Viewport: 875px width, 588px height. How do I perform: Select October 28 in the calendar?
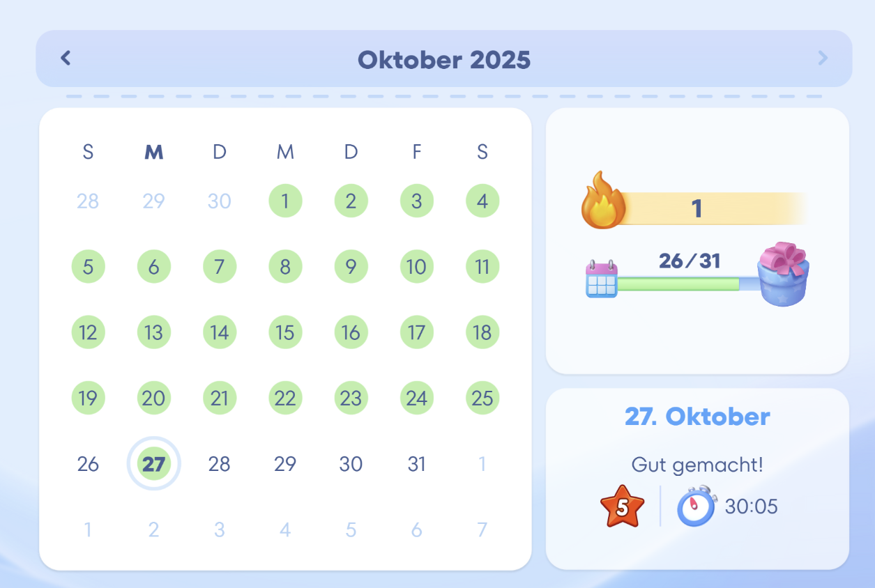point(219,464)
